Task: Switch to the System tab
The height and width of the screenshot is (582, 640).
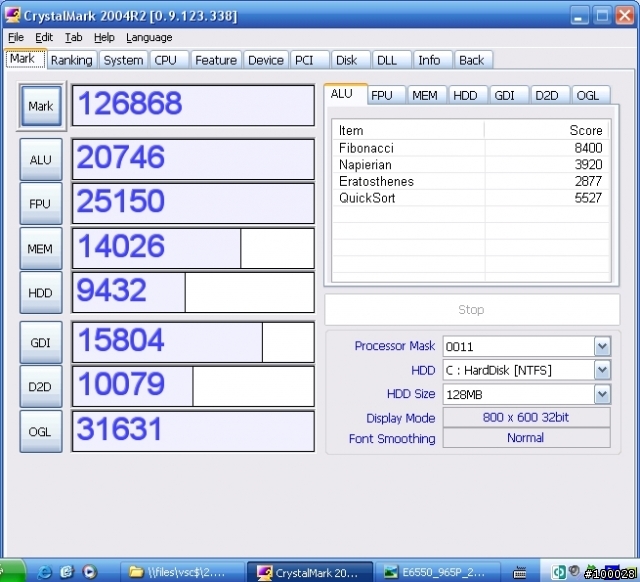Action: (x=123, y=60)
